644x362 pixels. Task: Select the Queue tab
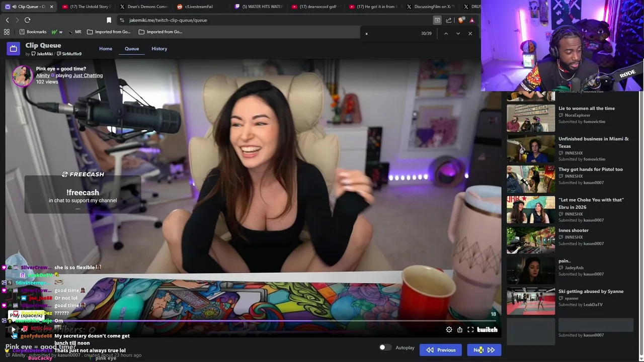pyautogui.click(x=132, y=49)
